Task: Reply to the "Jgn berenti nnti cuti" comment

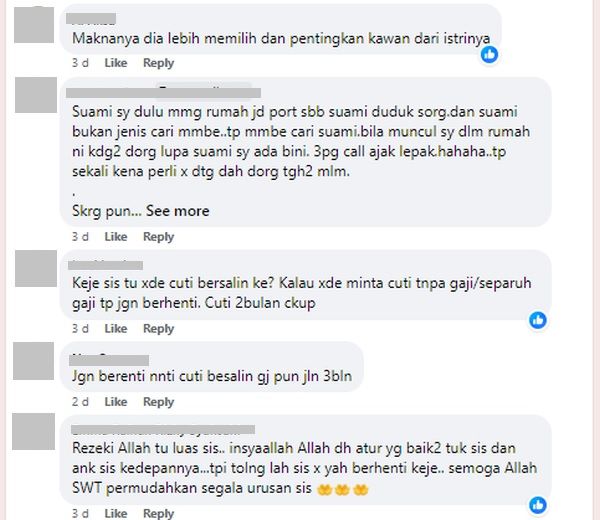Action: pyautogui.click(x=158, y=402)
